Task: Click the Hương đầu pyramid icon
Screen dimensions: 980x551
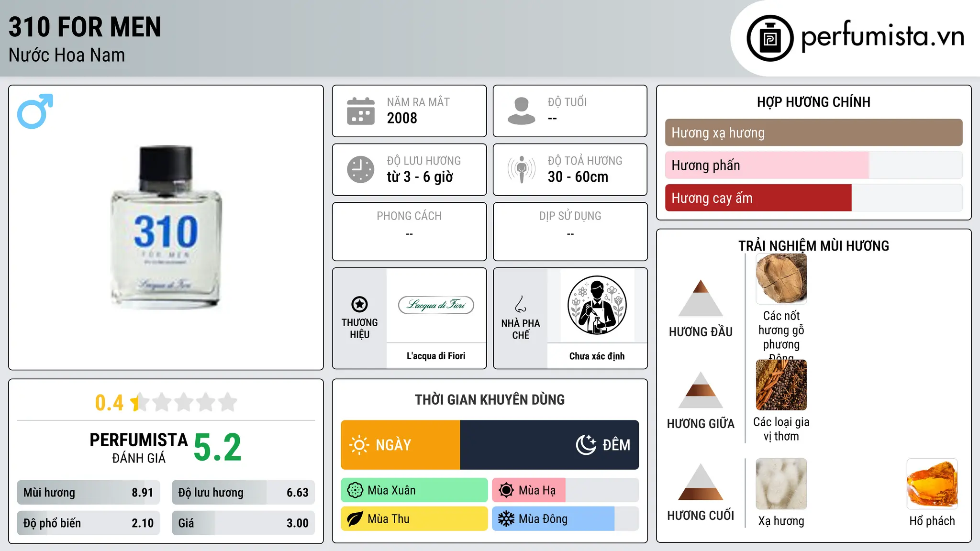Action: point(701,298)
